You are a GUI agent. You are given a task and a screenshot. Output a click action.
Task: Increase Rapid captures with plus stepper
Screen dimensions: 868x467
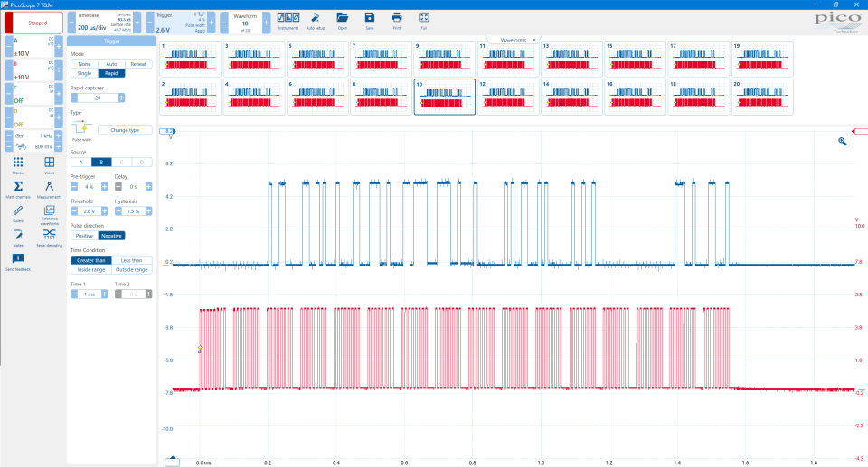[x=122, y=98]
